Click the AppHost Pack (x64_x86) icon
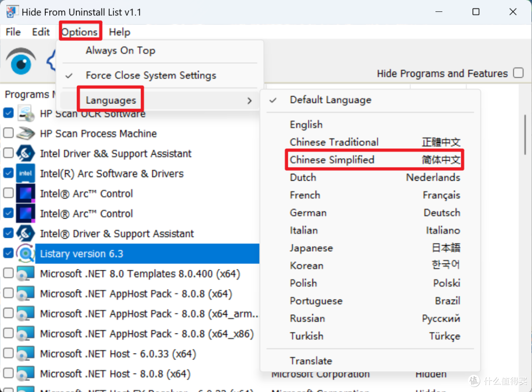Viewport: 532px width, 392px height. (x=26, y=333)
